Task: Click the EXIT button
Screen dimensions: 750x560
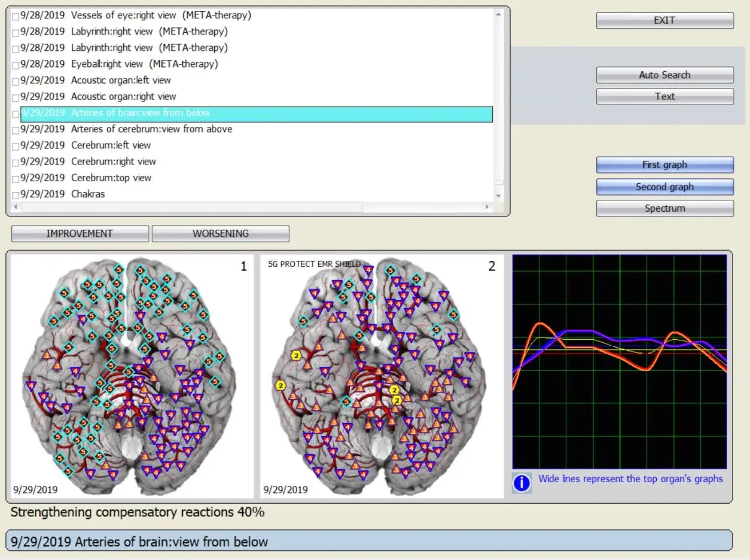Action: tap(664, 20)
